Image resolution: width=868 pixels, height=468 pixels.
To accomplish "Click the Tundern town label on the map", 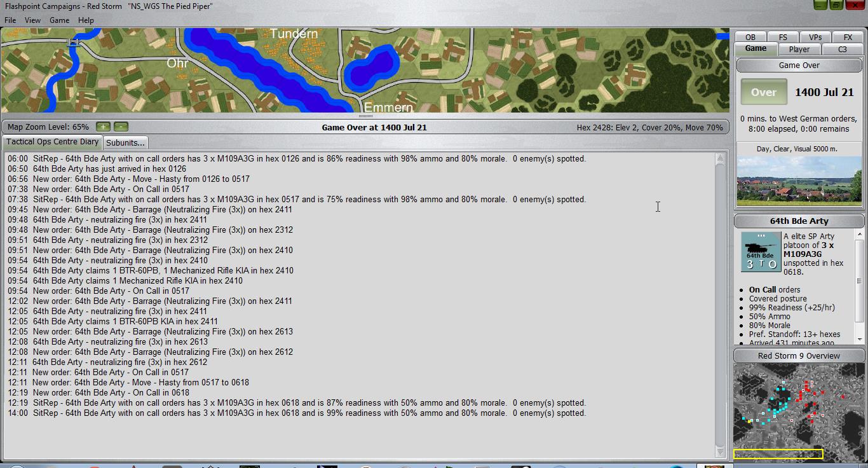I will pos(294,33).
